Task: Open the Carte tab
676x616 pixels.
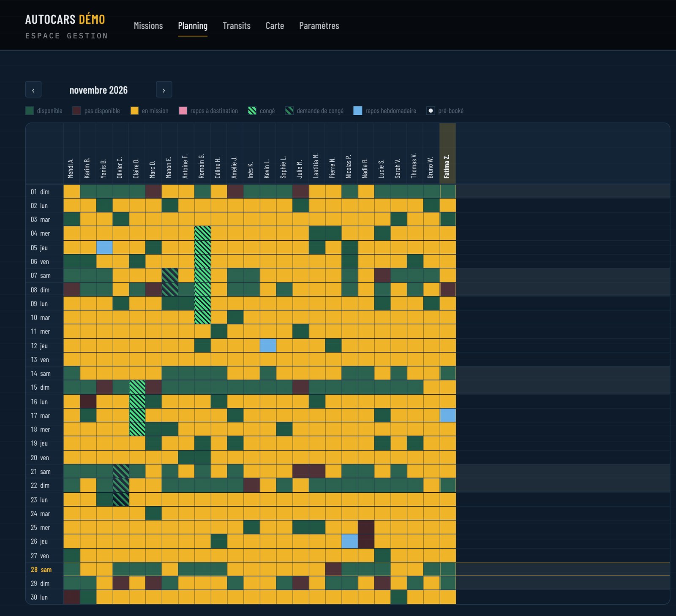Action: (x=275, y=26)
